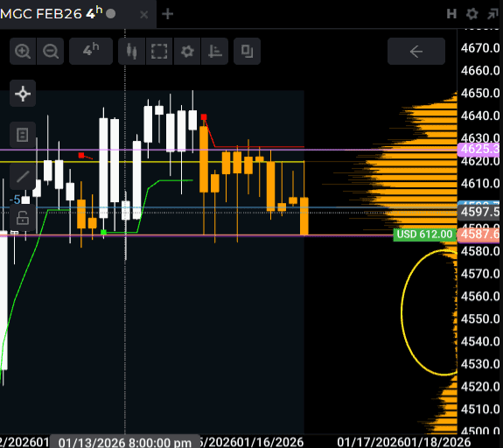503x448 pixels.
Task: Click the zoom out magnifier icon
Action: [51, 52]
